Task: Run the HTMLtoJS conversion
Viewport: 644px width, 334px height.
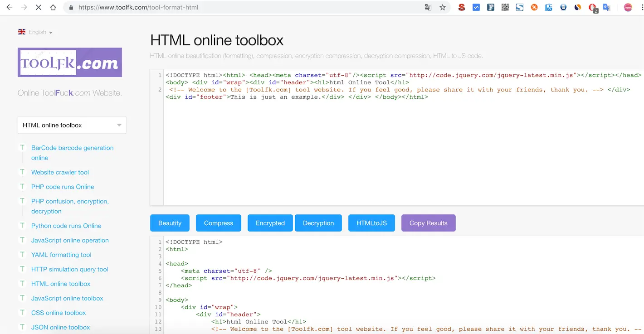Action: 371,223
